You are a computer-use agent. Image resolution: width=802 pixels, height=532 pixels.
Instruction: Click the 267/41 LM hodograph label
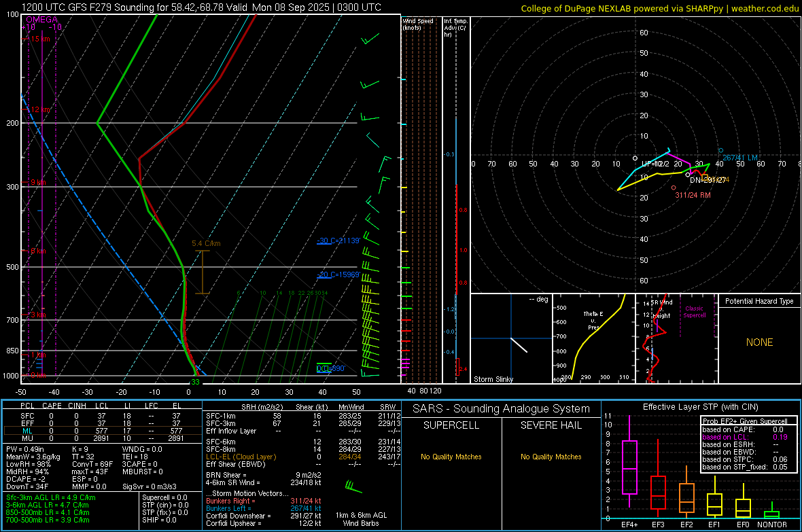tap(740, 158)
